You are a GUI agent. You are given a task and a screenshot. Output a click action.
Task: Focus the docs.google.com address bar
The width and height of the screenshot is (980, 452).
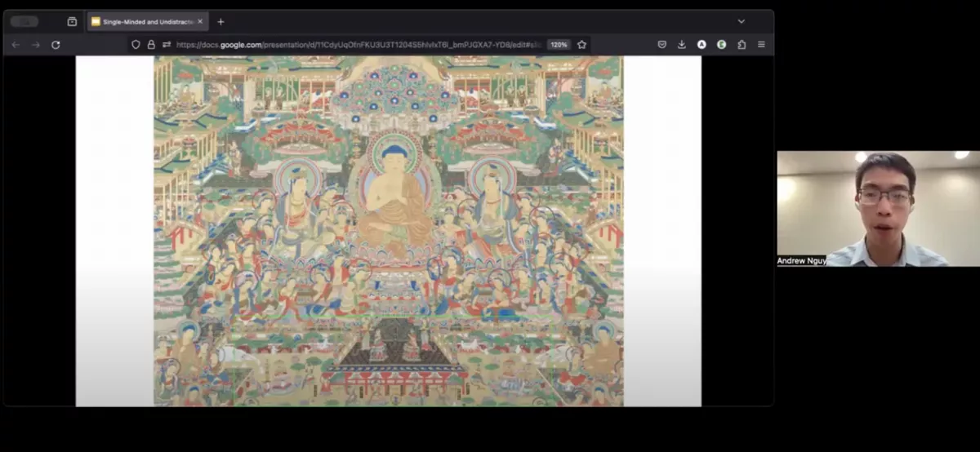pyautogui.click(x=359, y=45)
